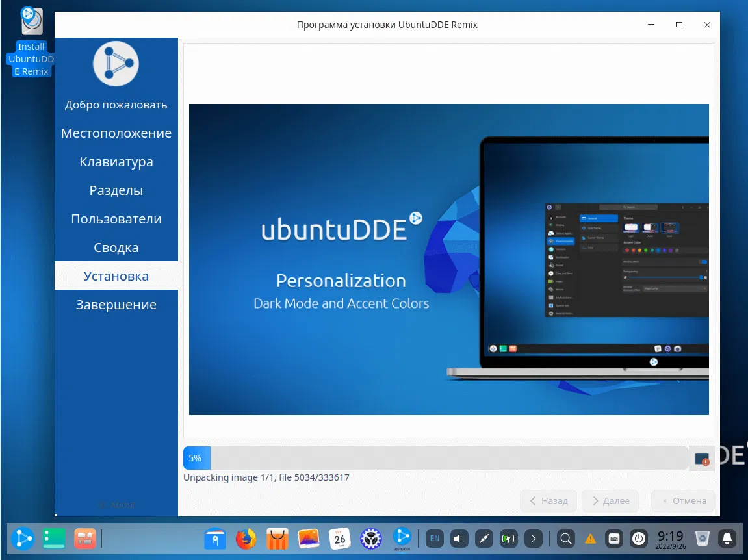This screenshot has width=748, height=560.
Task: Select the Клавиатура step
Action: (116, 162)
